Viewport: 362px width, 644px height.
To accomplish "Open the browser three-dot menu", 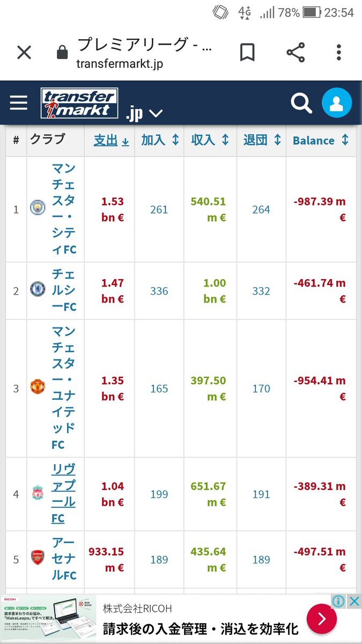I will pos(338,53).
